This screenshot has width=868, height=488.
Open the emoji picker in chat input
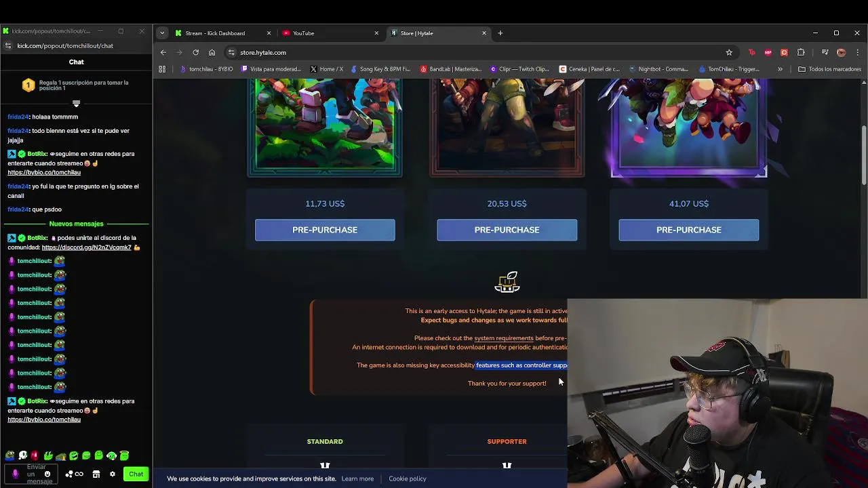pyautogui.click(x=47, y=474)
